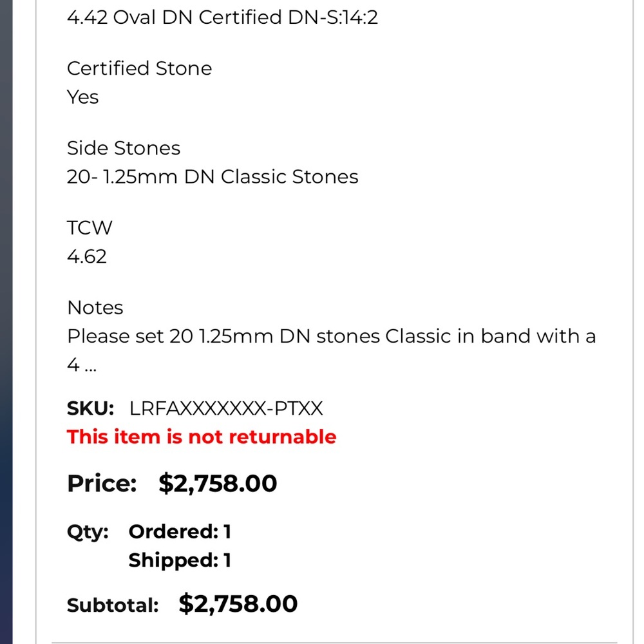644x644 pixels.
Task: Click the 'Shipped: 1' quantity text
Action: tap(180, 560)
